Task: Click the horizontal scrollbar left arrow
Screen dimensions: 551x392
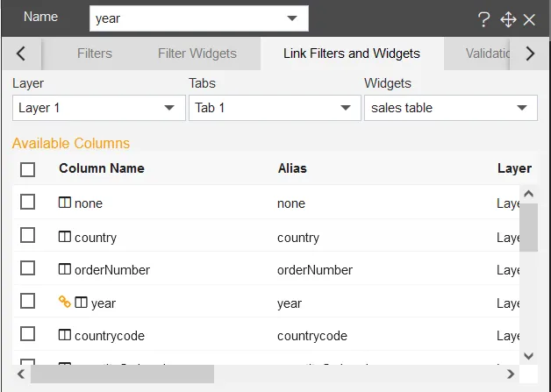Action: [x=21, y=374]
